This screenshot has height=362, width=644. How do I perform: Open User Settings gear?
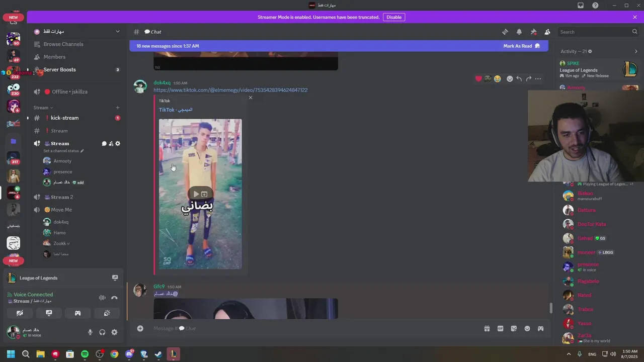(x=114, y=332)
